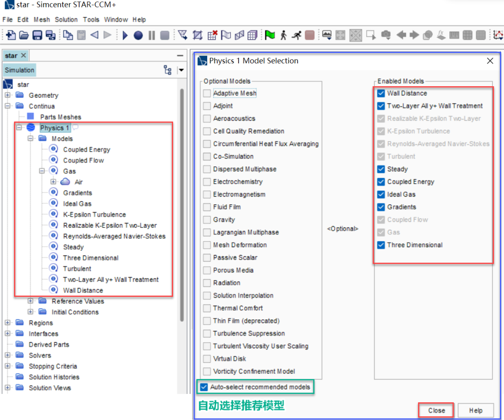Enable the Passive Scalar checkbox
Screen dimensions: 504x420
click(207, 257)
